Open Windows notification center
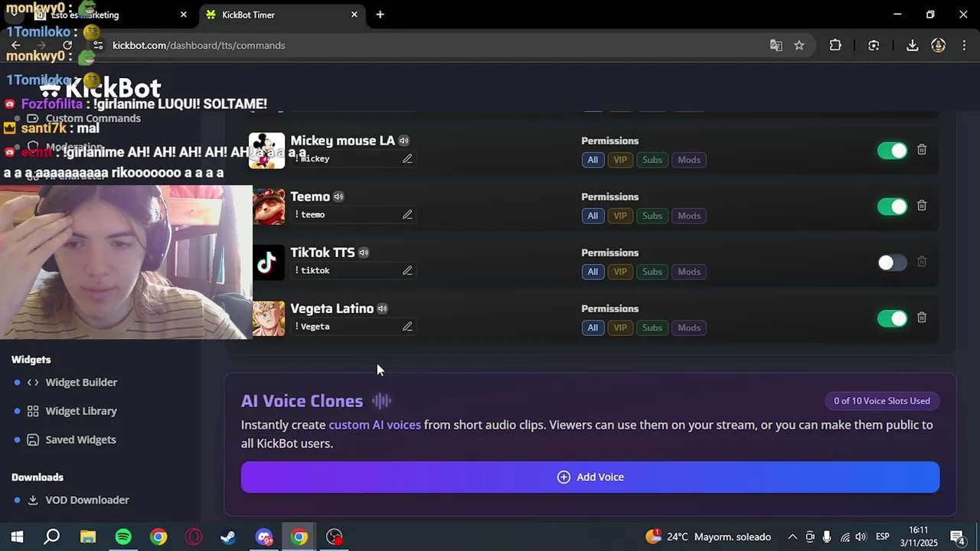The height and width of the screenshot is (551, 980). 957,537
